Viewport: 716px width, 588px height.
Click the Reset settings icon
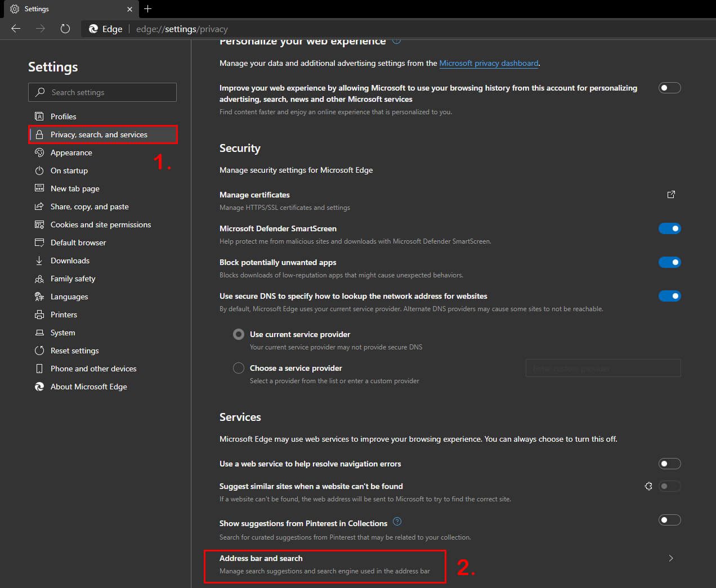pyautogui.click(x=39, y=351)
